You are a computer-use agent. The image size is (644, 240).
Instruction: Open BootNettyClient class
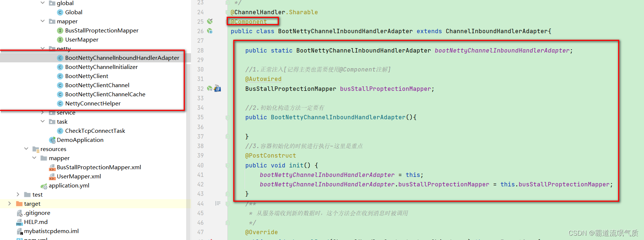pos(87,76)
